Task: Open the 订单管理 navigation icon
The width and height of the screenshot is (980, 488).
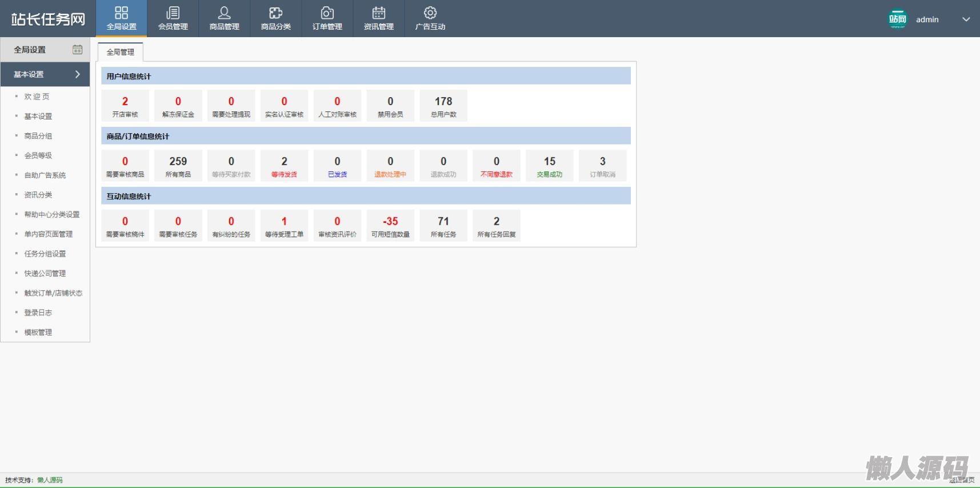Action: coord(327,18)
